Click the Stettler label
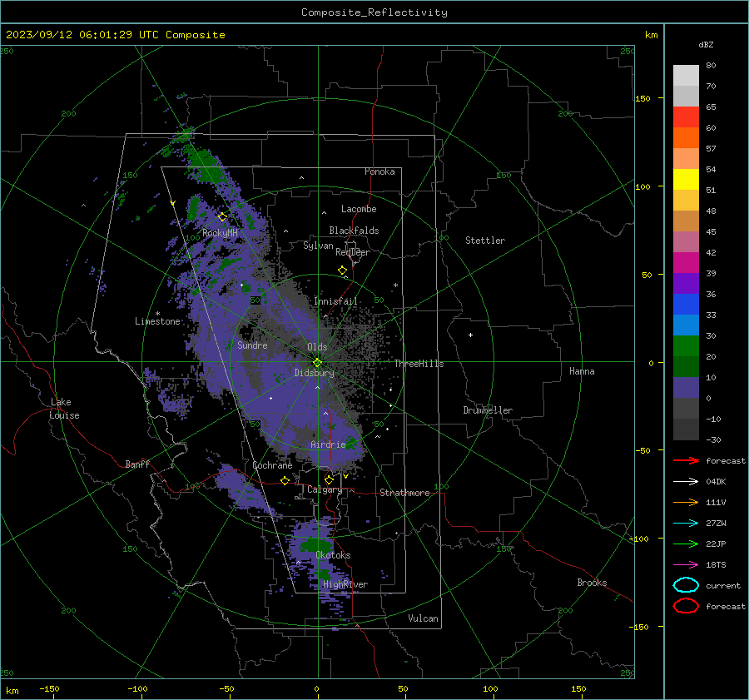 coord(485,241)
